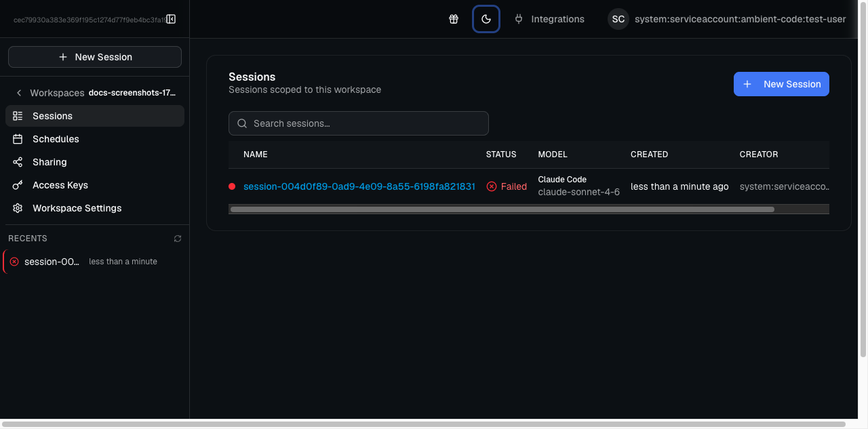The image size is (868, 429).
Task: Collapse the sidebar with the panel toggle icon
Action: 171,19
